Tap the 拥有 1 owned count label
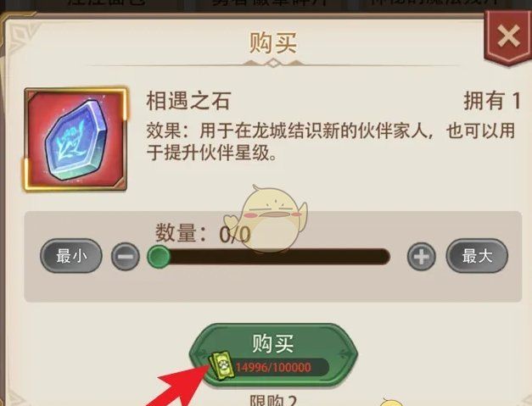 tap(492, 101)
